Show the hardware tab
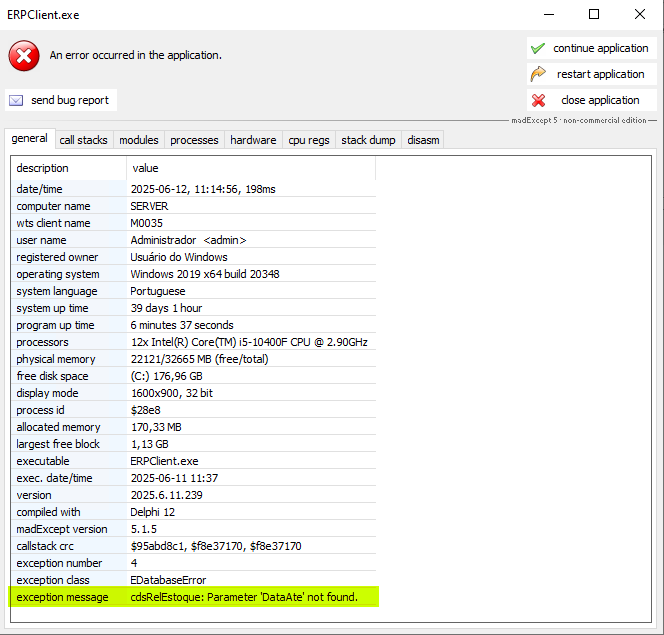This screenshot has width=664, height=635. pyautogui.click(x=253, y=140)
